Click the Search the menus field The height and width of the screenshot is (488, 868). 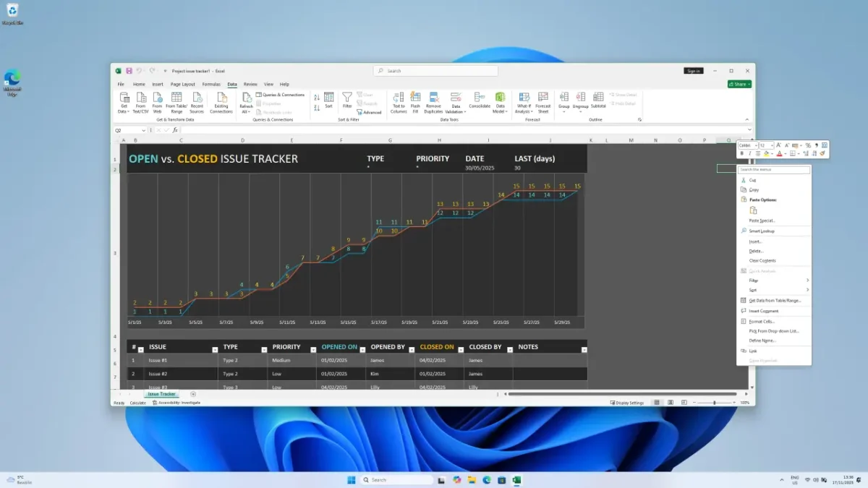click(x=774, y=170)
